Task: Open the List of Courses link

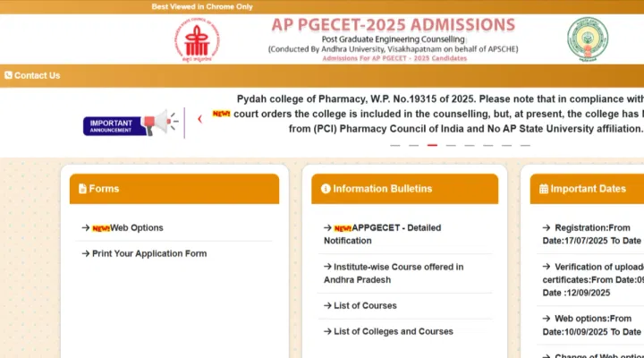Action: (x=365, y=306)
